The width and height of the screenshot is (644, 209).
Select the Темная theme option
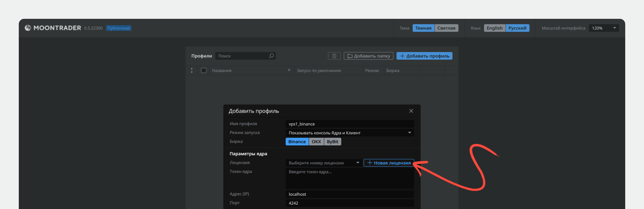coord(423,28)
